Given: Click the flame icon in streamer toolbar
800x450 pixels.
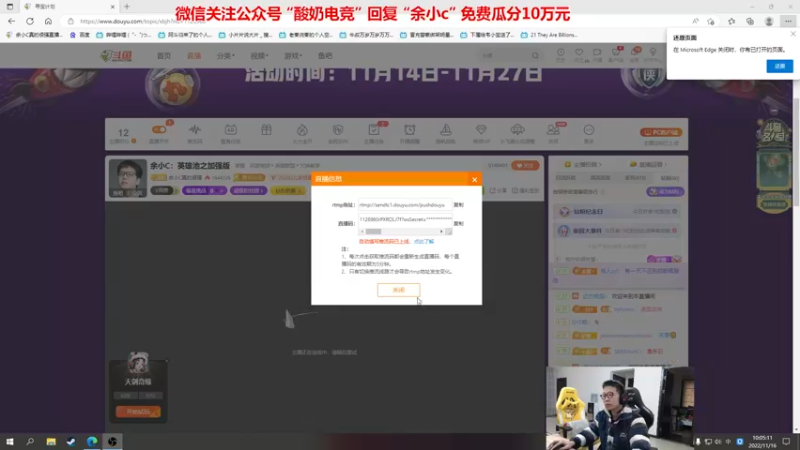Looking at the screenshot, I should tap(302, 130).
